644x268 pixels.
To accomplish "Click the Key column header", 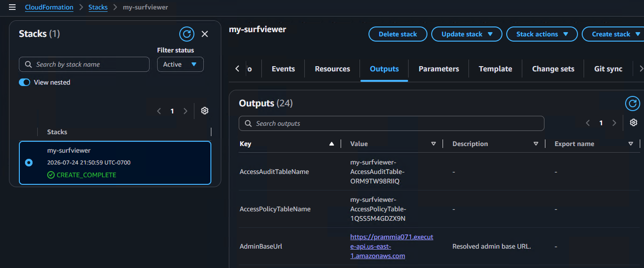I will (245, 144).
